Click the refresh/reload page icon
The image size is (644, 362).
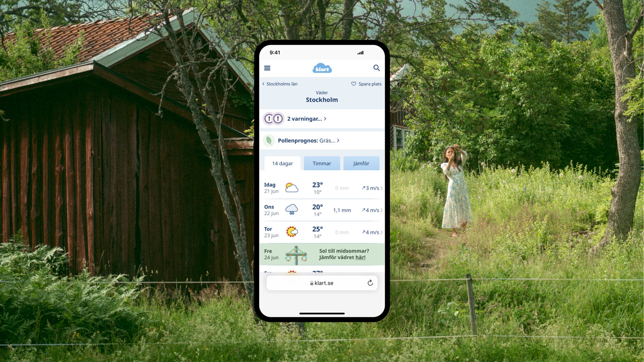point(370,283)
